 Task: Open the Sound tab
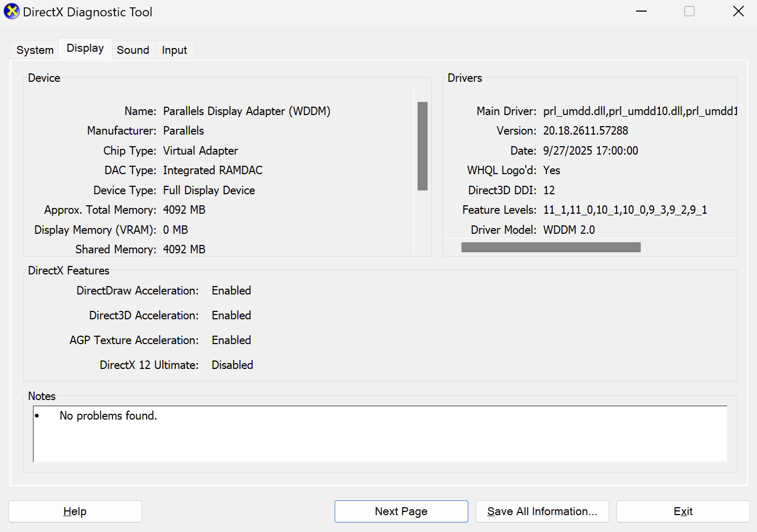tap(133, 50)
